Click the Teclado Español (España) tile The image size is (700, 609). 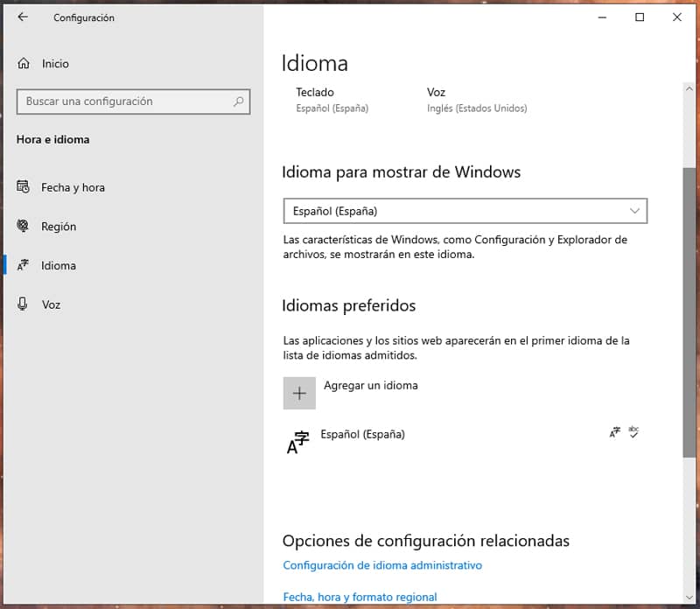click(x=332, y=100)
